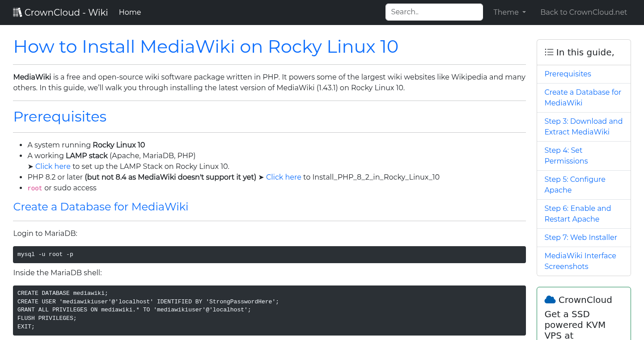
Task: Click 'Step 6: Enable and Restart Apache'
Action: [577, 214]
